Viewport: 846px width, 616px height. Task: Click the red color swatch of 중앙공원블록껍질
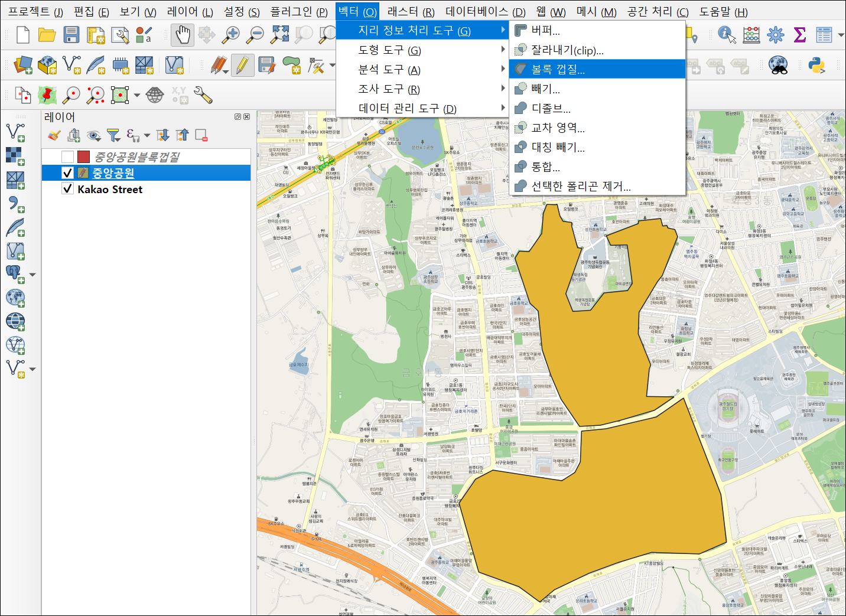click(83, 157)
